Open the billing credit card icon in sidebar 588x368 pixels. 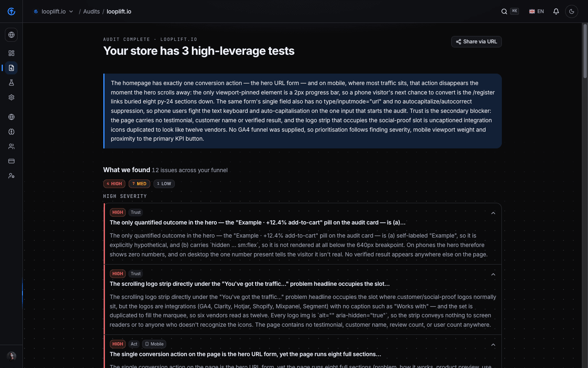click(x=11, y=161)
